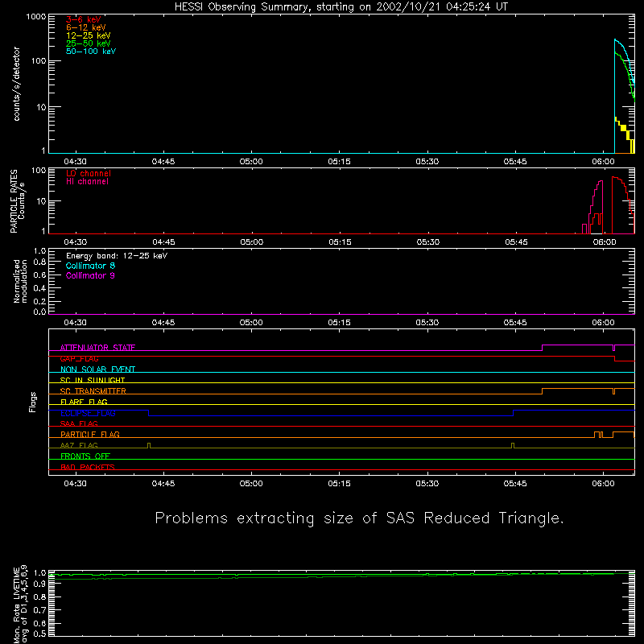This screenshot has height=644, width=644.
Task: Click the Normalized modulation axis label
Action: pos(19,281)
